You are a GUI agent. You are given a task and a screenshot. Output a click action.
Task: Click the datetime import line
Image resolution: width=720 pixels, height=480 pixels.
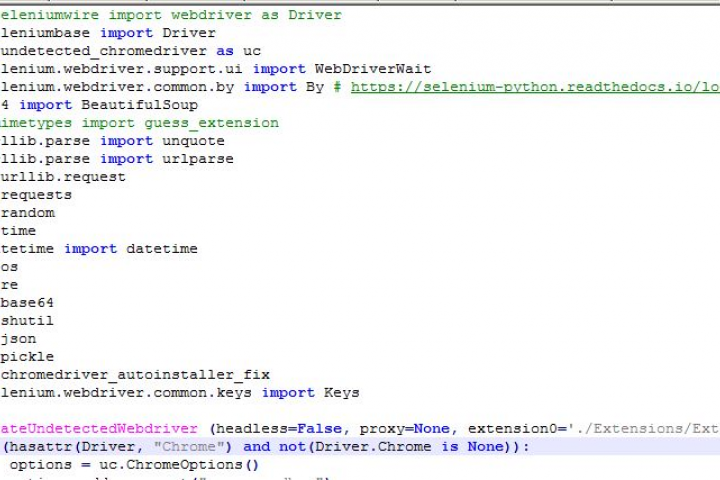[x=99, y=249]
